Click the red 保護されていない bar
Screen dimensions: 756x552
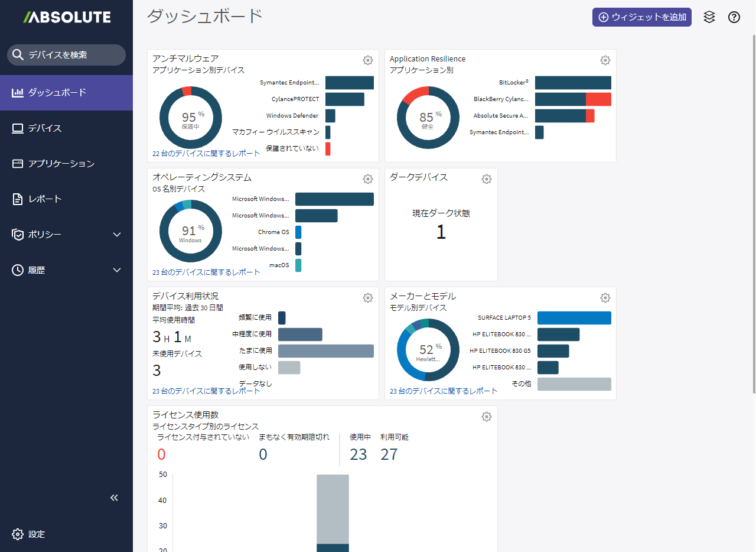point(328,149)
